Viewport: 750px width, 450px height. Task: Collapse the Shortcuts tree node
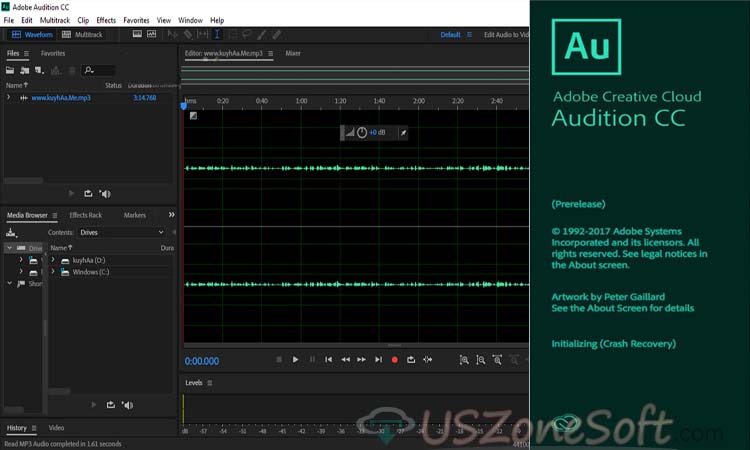(x=9, y=284)
